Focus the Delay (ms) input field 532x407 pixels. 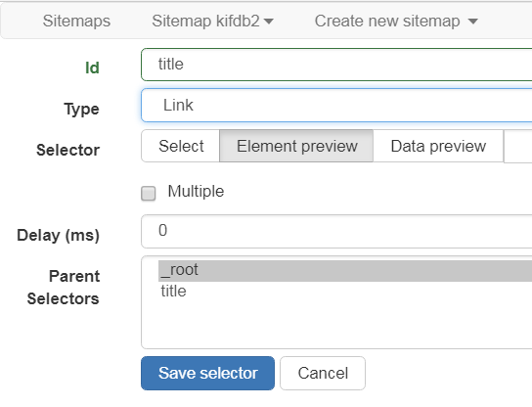pos(336,231)
